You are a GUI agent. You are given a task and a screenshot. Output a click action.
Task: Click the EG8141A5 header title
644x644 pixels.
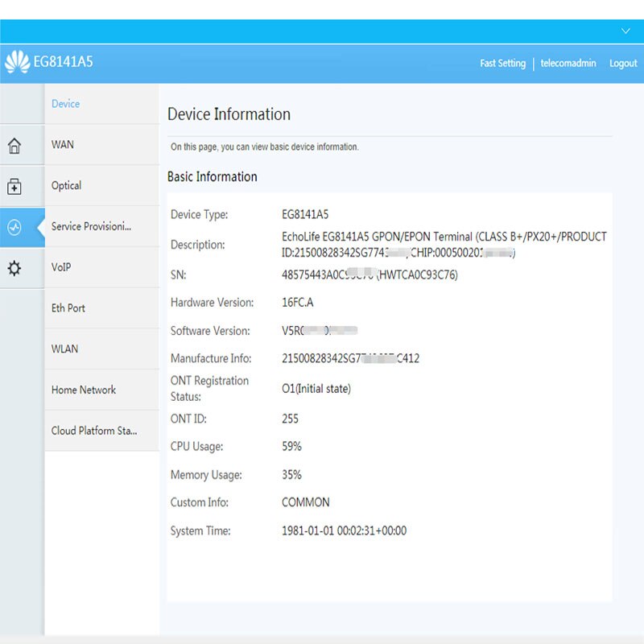[64, 62]
